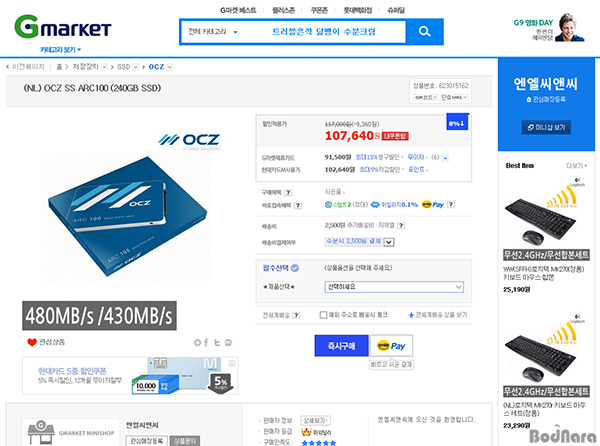Image resolution: width=600 pixels, height=446 pixels.
Task: Click the Smile Pay logo in benefits row
Action: [433, 205]
